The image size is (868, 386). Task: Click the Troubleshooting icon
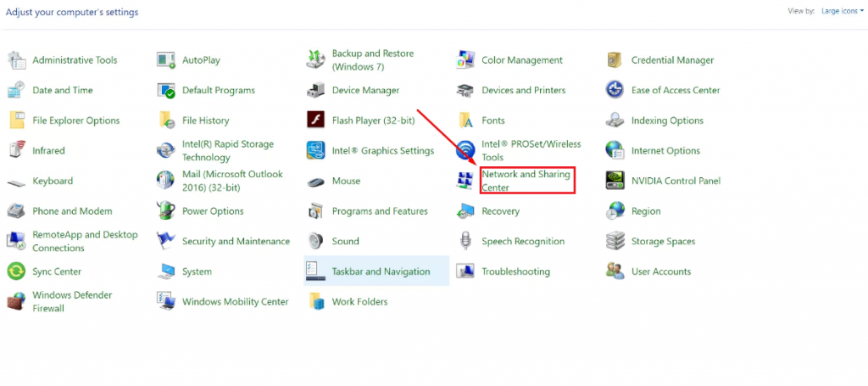tap(465, 271)
